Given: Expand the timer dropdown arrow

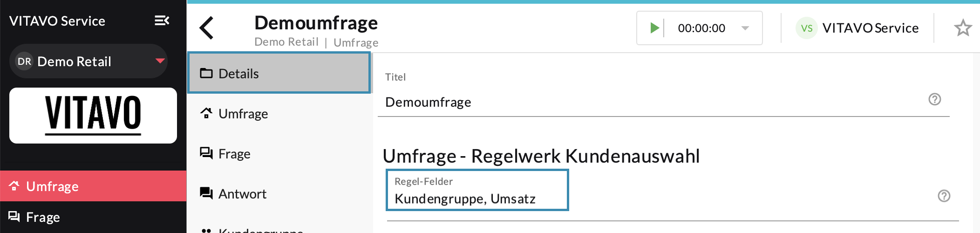Looking at the screenshot, I should 745,28.
